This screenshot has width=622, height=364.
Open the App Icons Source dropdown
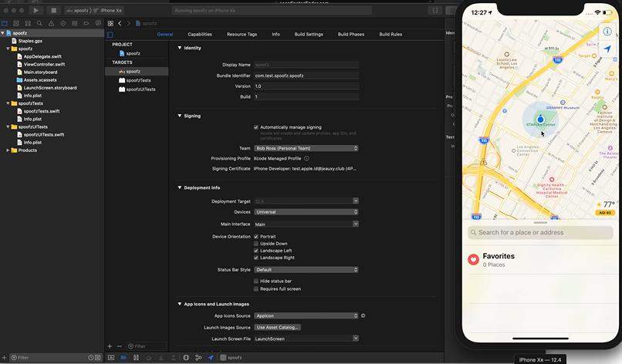click(x=306, y=315)
